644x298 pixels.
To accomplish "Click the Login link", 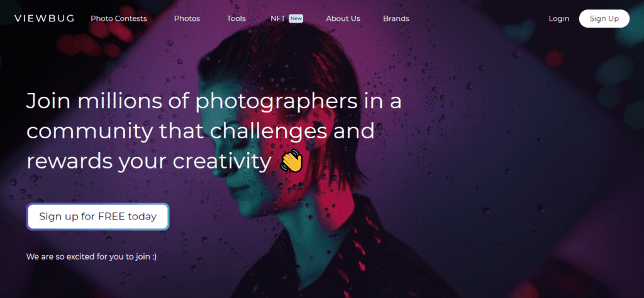I will click(x=559, y=18).
